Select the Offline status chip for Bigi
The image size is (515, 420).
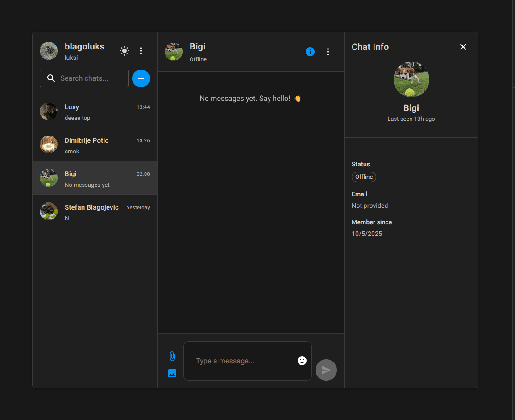point(364,177)
